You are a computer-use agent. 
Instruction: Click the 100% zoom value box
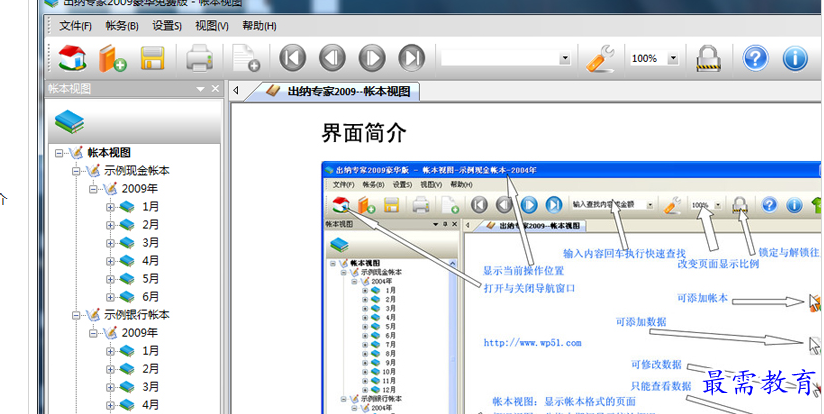click(x=648, y=58)
